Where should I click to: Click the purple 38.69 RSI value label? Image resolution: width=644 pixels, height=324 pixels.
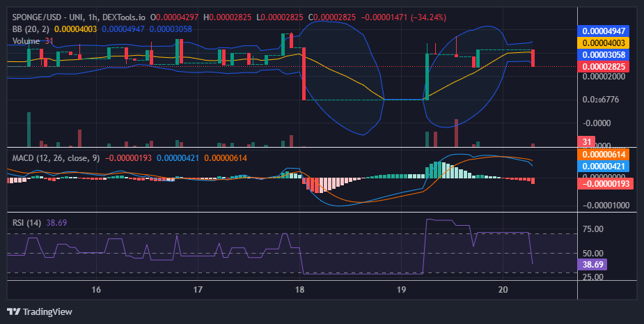[592, 264]
